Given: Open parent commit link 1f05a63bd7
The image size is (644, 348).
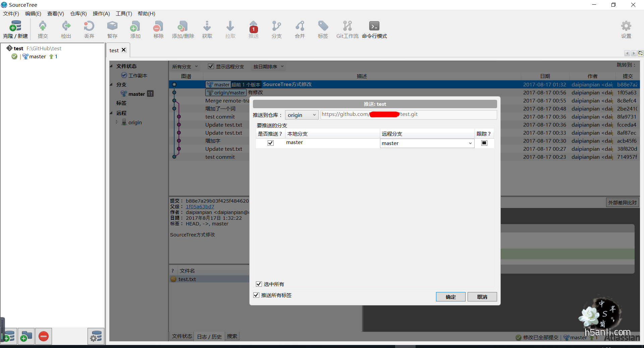Looking at the screenshot, I should point(200,207).
